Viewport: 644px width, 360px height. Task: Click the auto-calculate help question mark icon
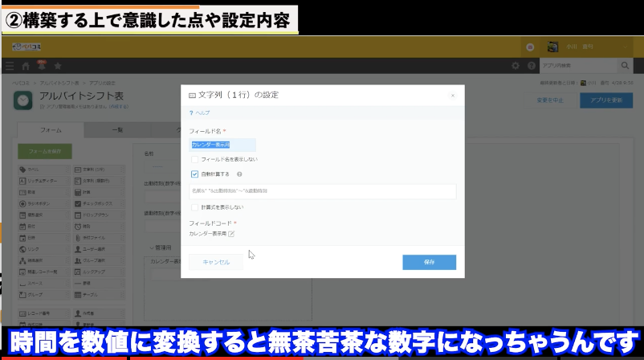click(x=239, y=173)
